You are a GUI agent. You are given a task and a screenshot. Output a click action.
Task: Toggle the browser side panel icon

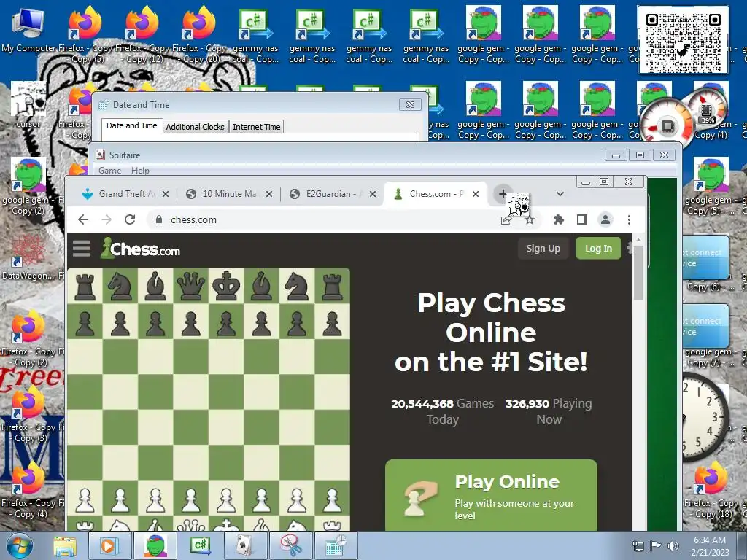tap(581, 219)
